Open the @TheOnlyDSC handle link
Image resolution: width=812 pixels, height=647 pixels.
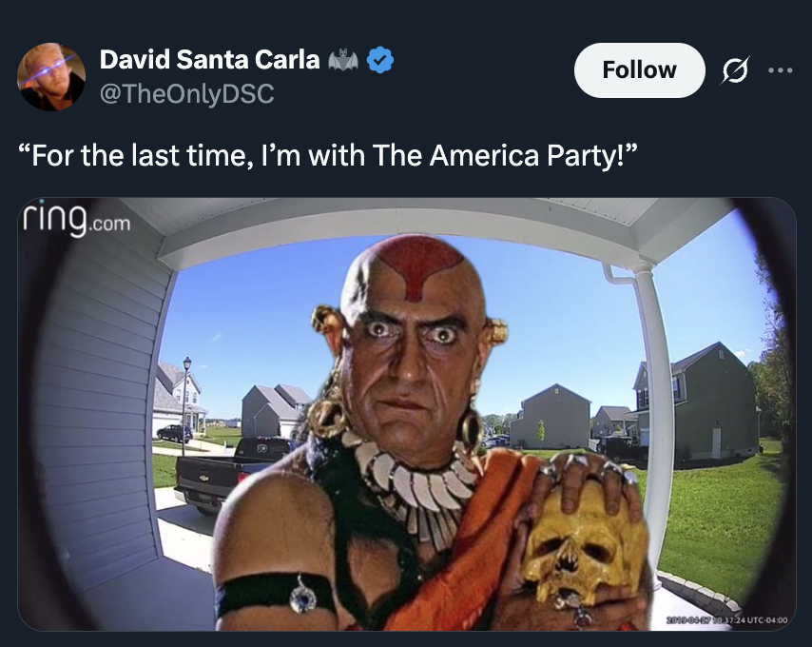(186, 93)
